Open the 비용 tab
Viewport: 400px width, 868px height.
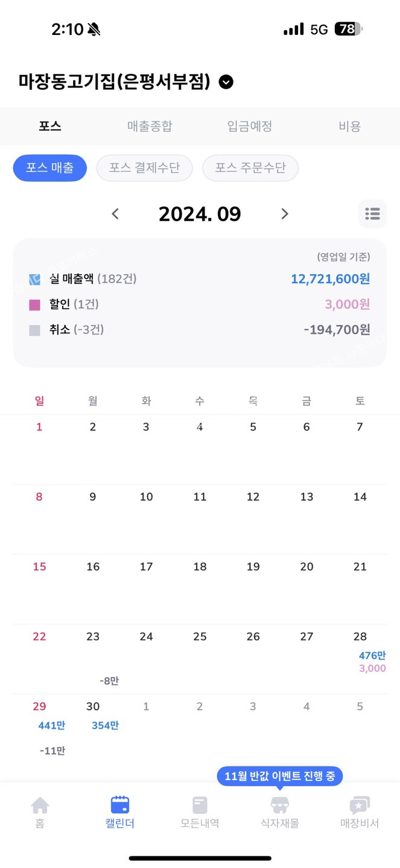click(x=350, y=126)
